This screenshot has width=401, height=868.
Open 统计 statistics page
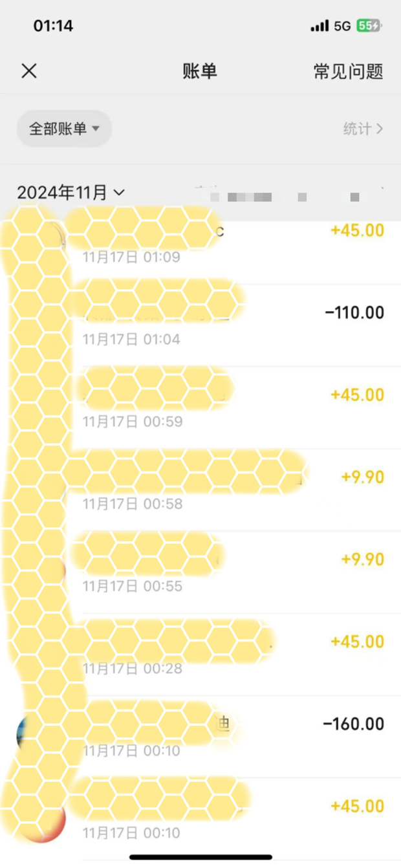pyautogui.click(x=357, y=129)
